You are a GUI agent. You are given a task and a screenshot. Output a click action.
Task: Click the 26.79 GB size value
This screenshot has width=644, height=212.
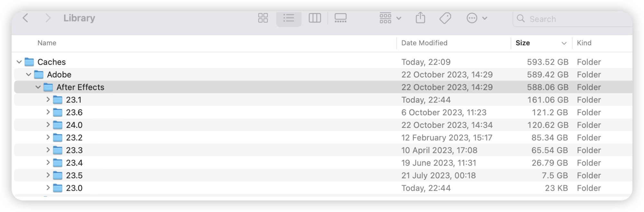[x=550, y=163]
